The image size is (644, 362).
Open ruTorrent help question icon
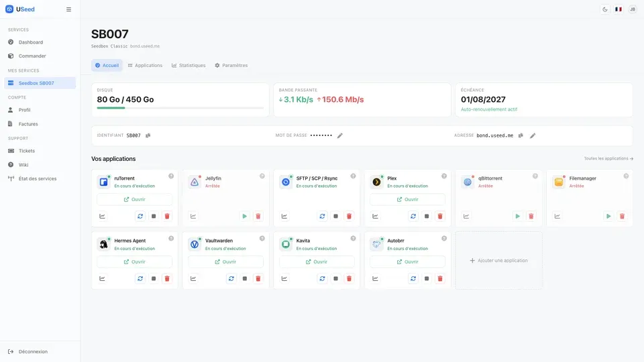tap(171, 176)
